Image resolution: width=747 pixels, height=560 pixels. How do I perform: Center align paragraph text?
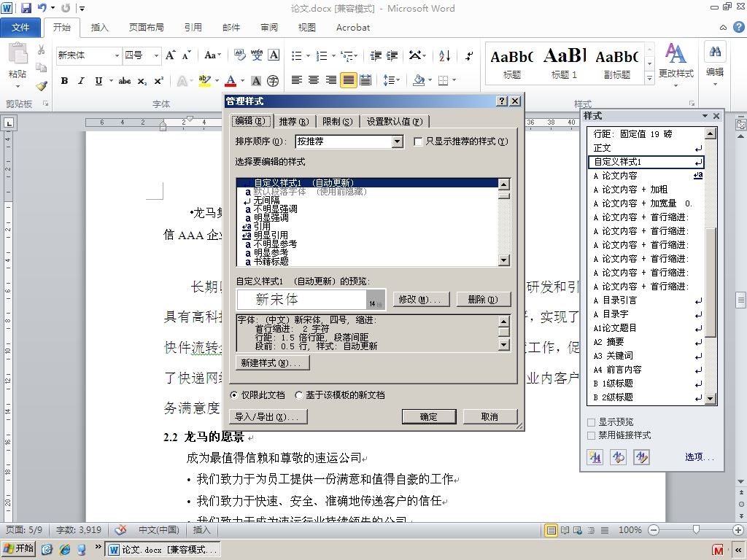tap(314, 80)
